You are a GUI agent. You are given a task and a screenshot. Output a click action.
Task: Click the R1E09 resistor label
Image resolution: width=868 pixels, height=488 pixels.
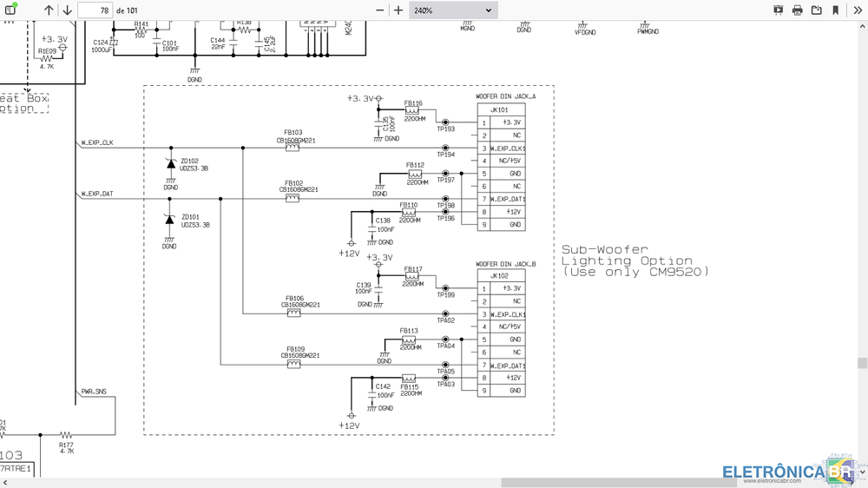[x=47, y=51]
